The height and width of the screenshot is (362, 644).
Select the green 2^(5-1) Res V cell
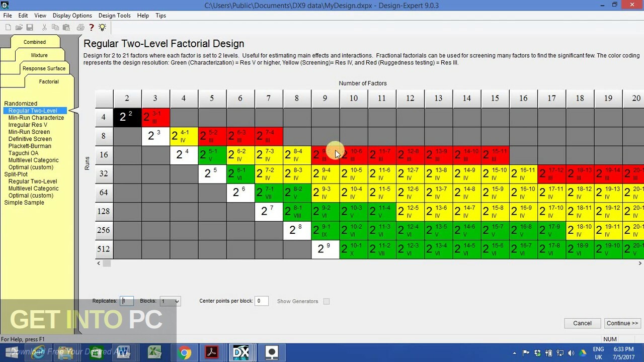pos(212,155)
